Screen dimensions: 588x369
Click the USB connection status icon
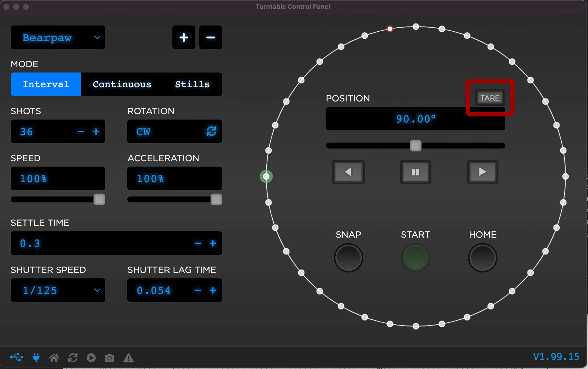pyautogui.click(x=16, y=357)
